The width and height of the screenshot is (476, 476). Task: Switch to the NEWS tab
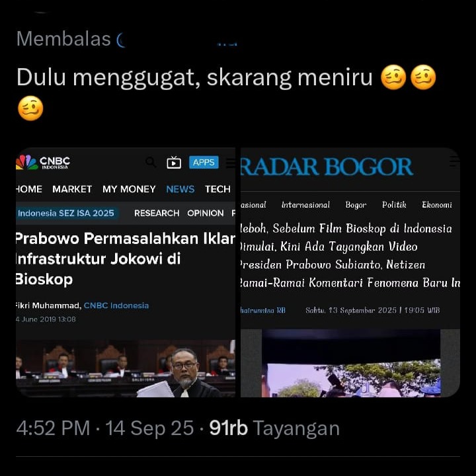click(x=180, y=189)
